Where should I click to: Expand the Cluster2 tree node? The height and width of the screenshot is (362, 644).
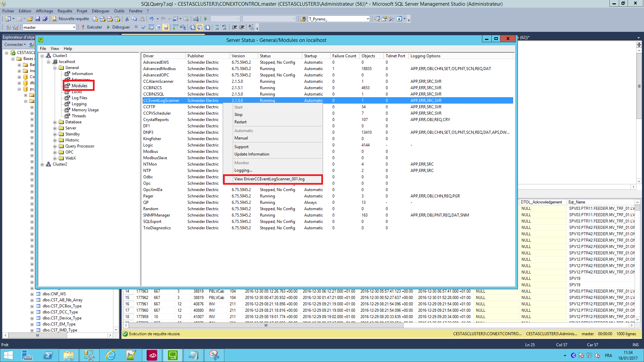[x=42, y=165]
